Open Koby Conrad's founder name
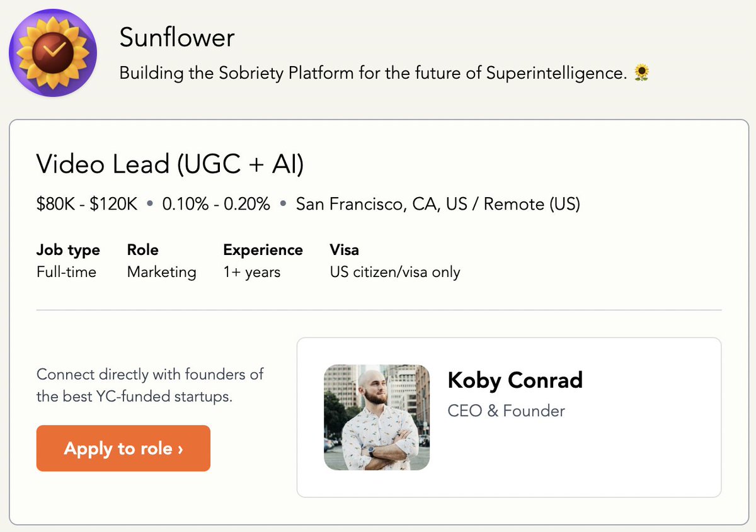The image size is (756, 532). point(515,380)
